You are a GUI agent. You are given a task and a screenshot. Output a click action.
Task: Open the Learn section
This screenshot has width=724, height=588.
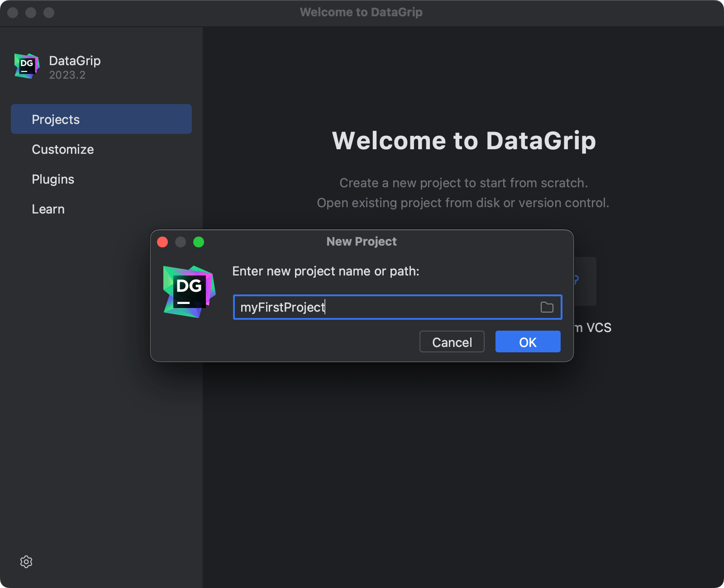tap(48, 209)
